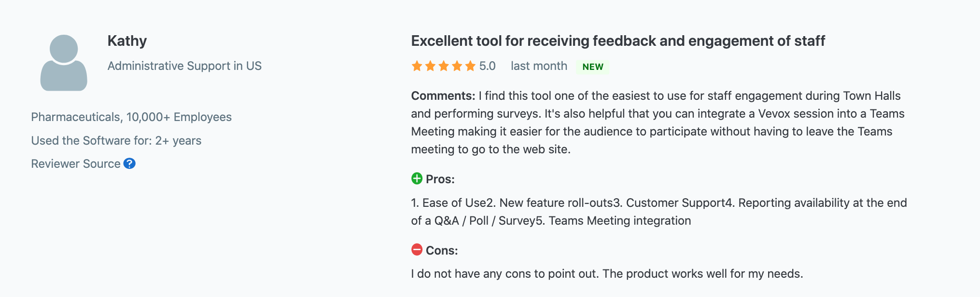Image resolution: width=980 pixels, height=297 pixels.
Task: Click the Comments heading label
Action: 443,96
